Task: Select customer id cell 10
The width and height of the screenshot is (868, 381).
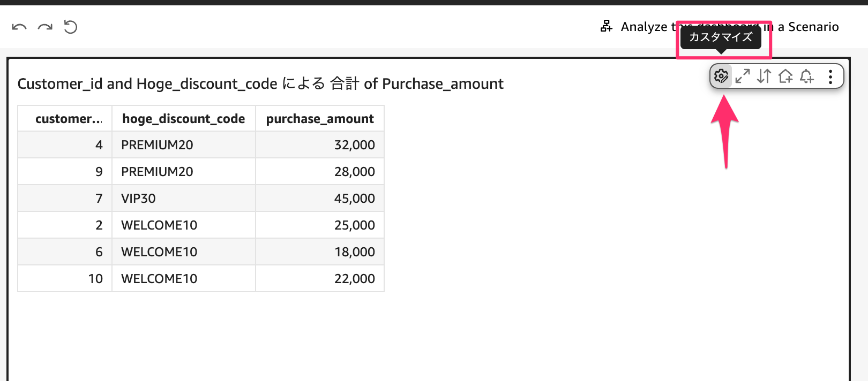Action: click(65, 279)
